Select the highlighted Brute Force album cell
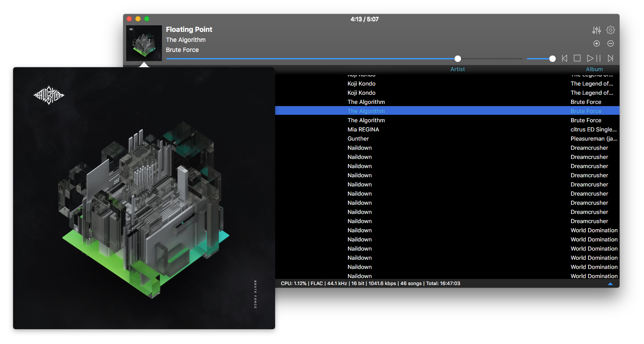644x344 pixels. tap(586, 111)
